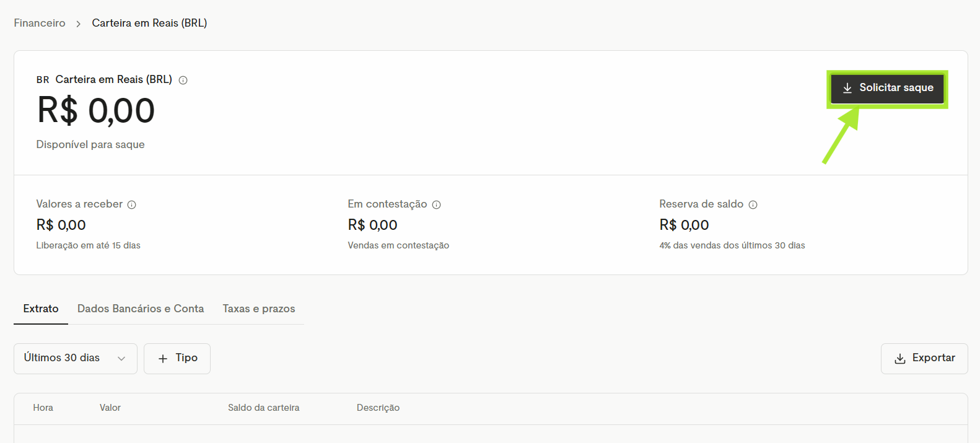
Task: Add a Tipo filter
Action: 177,359
